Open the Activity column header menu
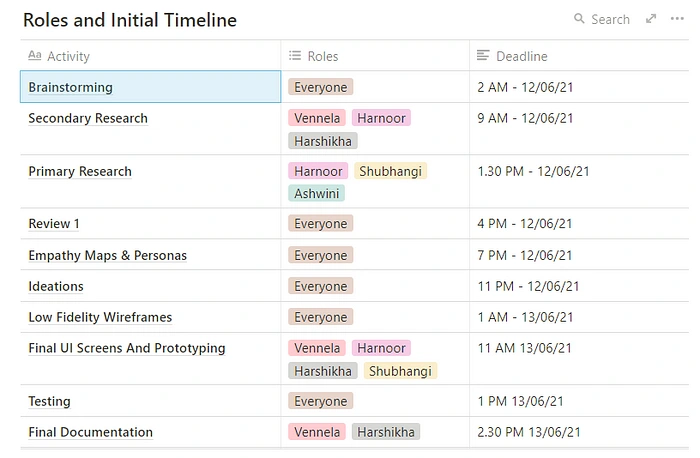700x458 pixels. (x=68, y=57)
